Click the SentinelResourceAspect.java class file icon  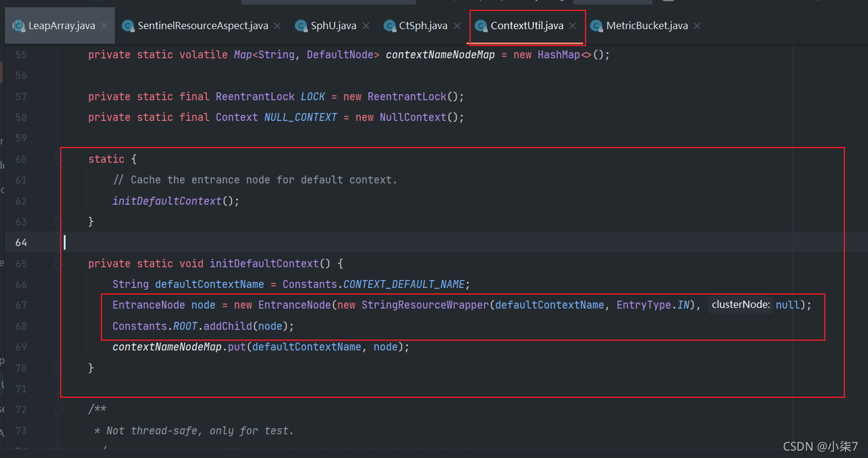128,26
